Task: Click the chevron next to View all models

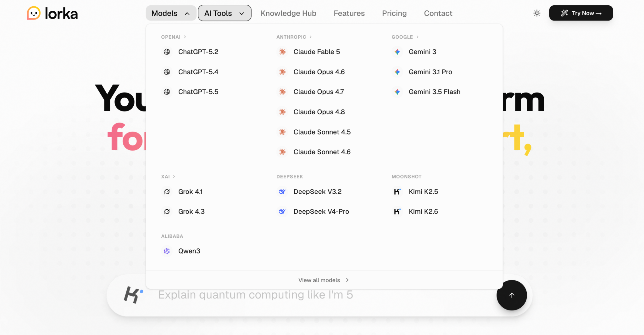Action: (347, 280)
